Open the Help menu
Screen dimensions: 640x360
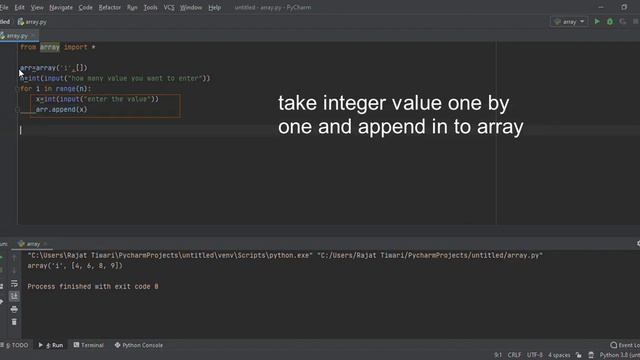click(x=214, y=7)
